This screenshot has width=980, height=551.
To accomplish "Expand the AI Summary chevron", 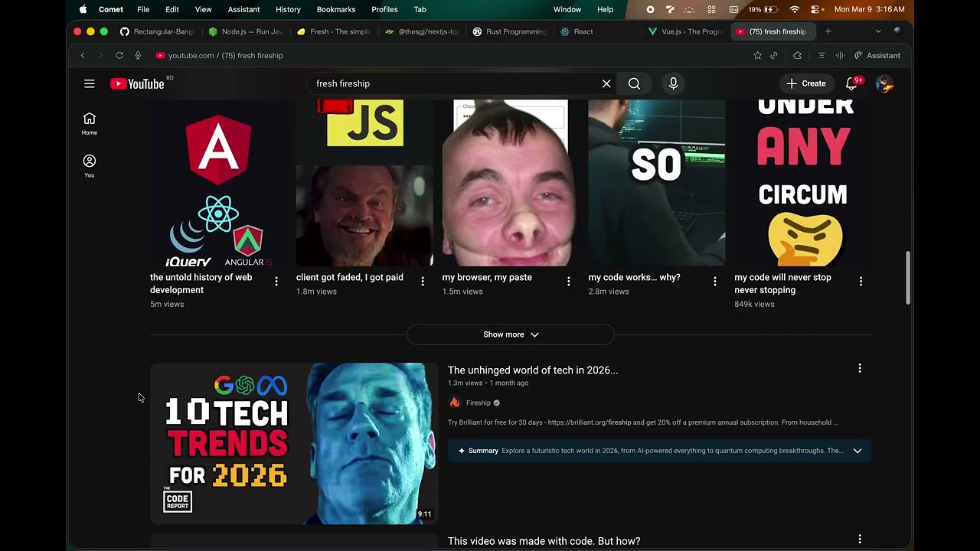I will pos(857,451).
